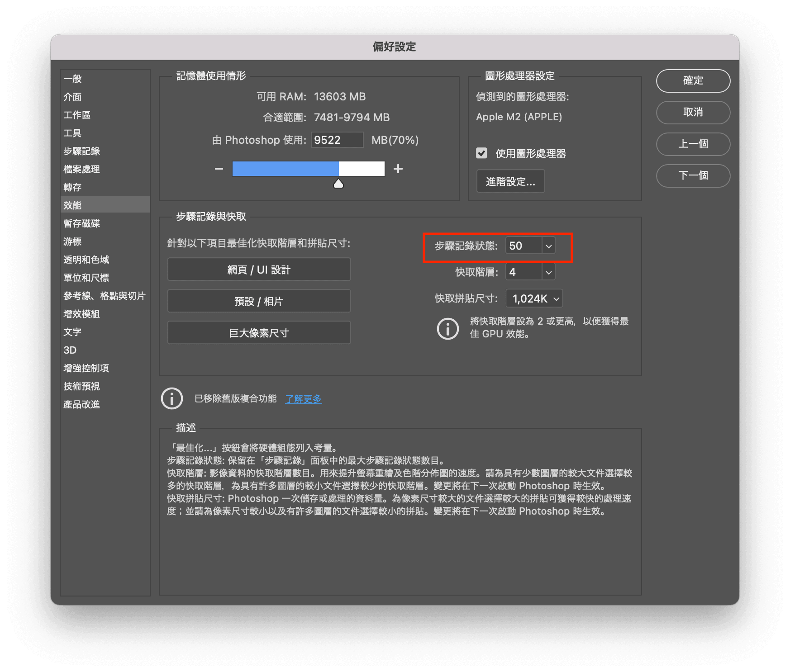Click the info icon beside GPU cache note

click(x=448, y=328)
